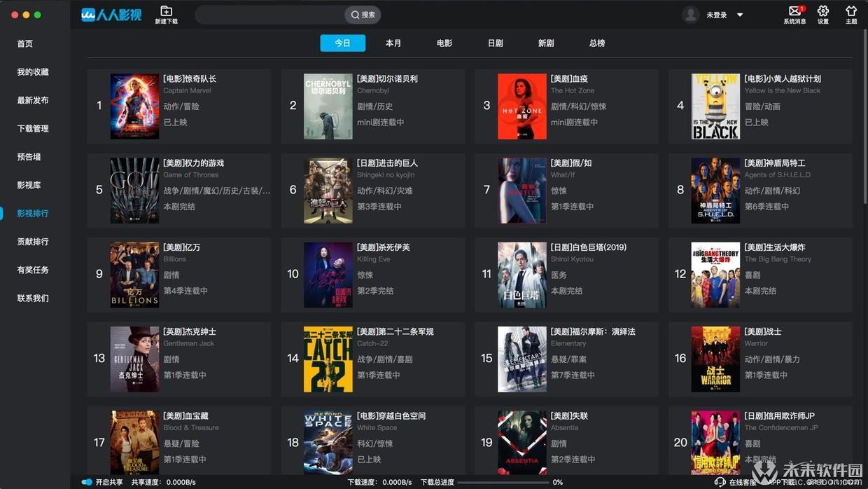Open The Hot Zone poster thumbnail
Image resolution: width=868 pixels, height=489 pixels.
coord(522,106)
